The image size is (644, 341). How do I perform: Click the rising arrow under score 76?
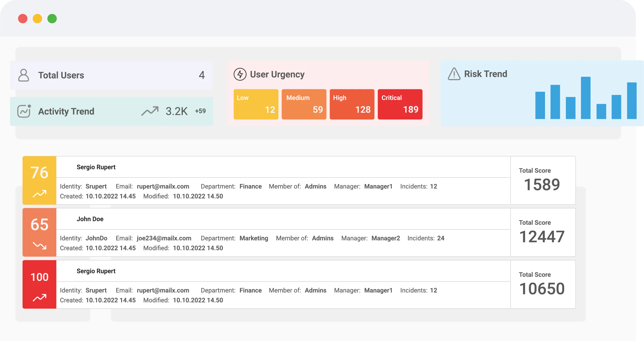click(x=40, y=193)
